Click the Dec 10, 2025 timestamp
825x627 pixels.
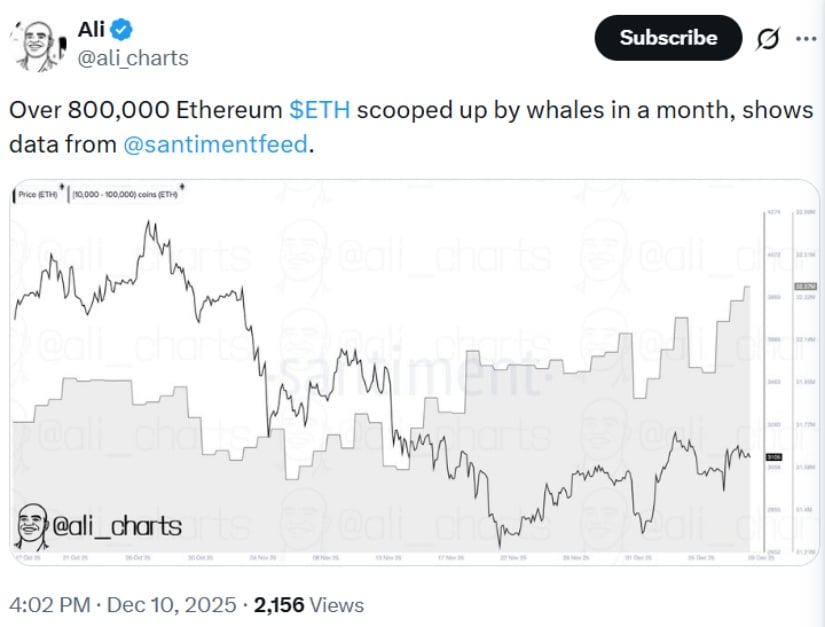point(173,605)
